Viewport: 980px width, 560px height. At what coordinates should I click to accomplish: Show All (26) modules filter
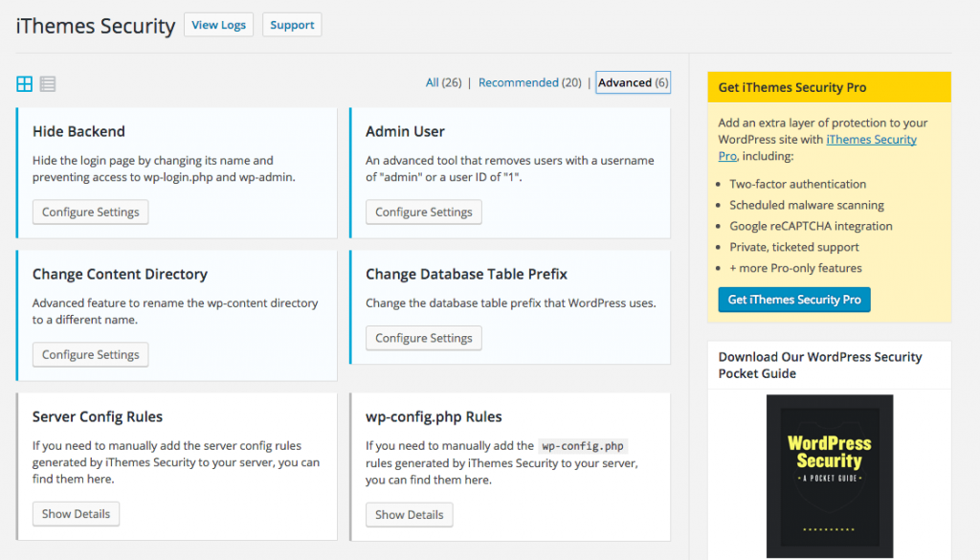click(443, 83)
